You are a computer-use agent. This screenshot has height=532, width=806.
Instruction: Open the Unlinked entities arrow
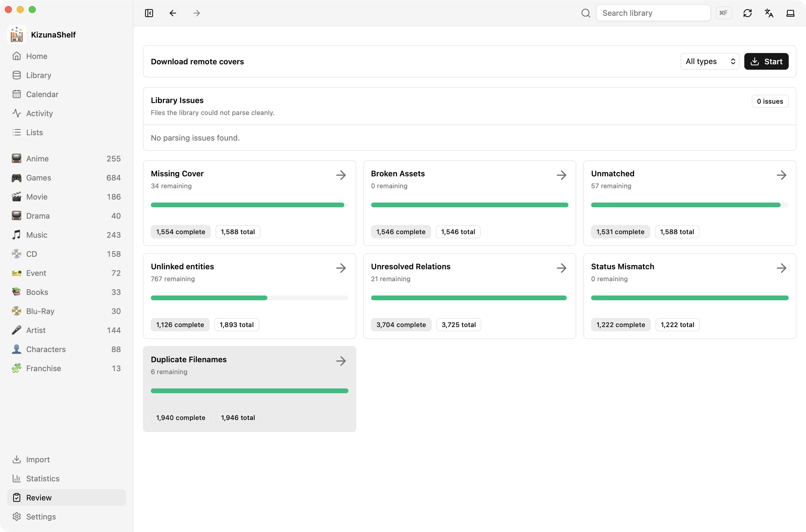(341, 268)
